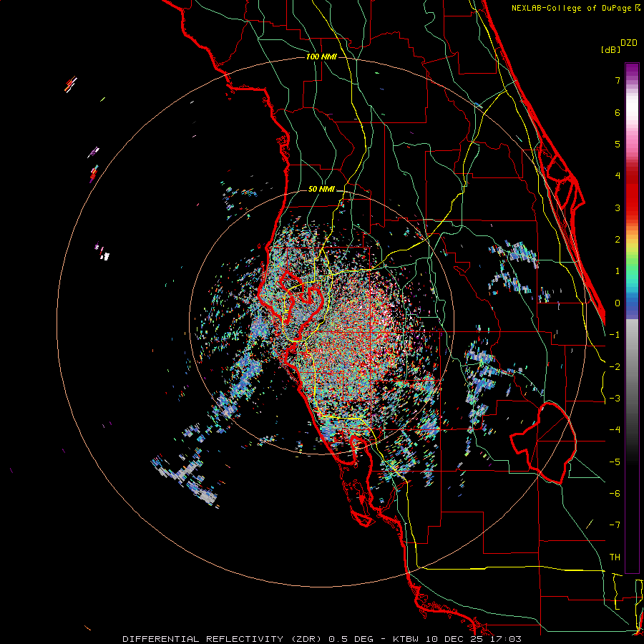
Task: Select the 10 DEC 25 date text
Action: coord(453,639)
